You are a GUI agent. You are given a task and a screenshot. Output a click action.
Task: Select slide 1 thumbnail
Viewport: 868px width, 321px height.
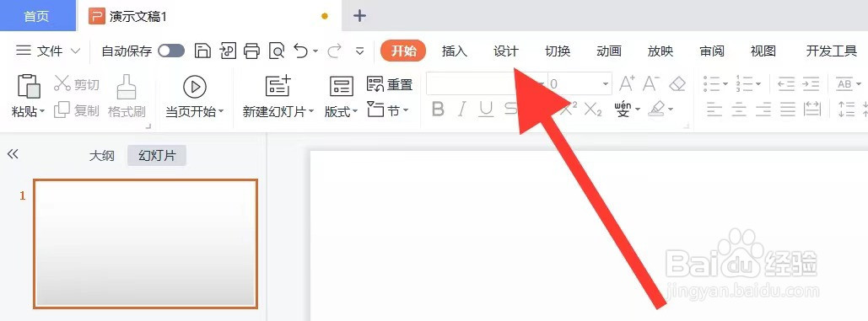point(146,243)
